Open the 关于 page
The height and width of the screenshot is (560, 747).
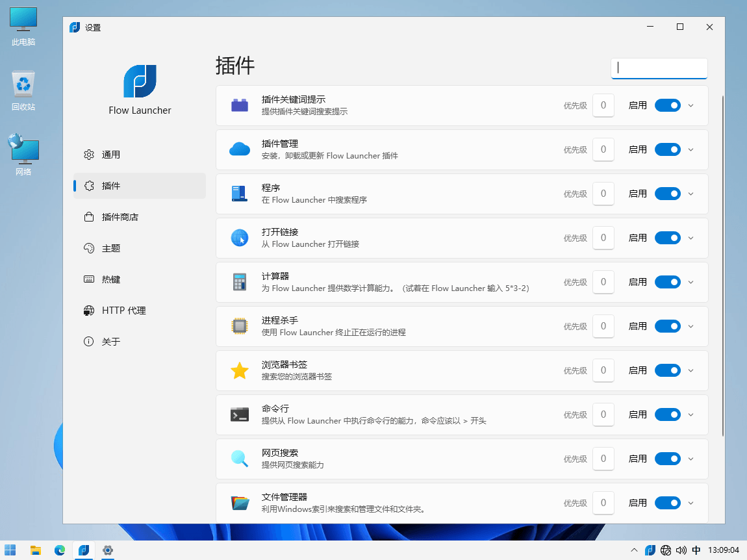coord(140,342)
